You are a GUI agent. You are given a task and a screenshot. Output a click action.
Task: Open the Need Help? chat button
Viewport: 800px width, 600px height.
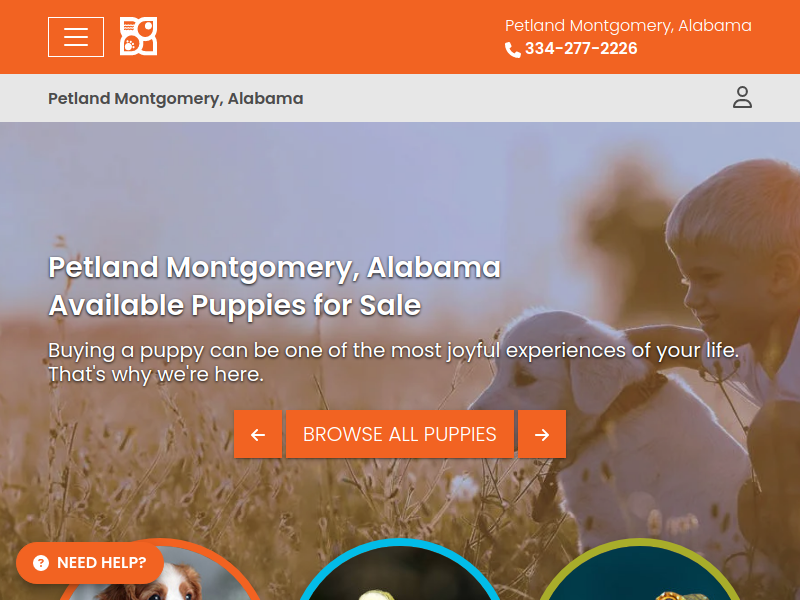(90, 563)
